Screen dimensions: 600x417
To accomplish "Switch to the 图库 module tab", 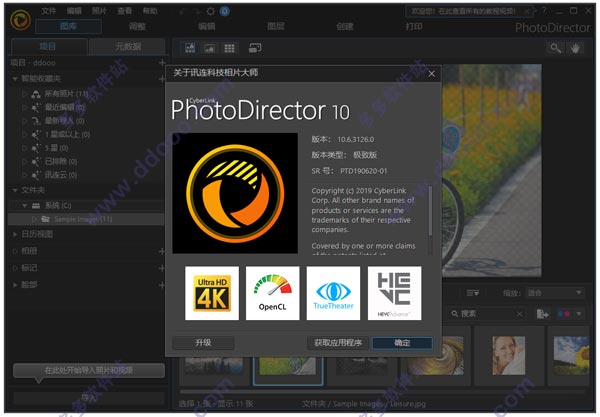I will 68,26.
